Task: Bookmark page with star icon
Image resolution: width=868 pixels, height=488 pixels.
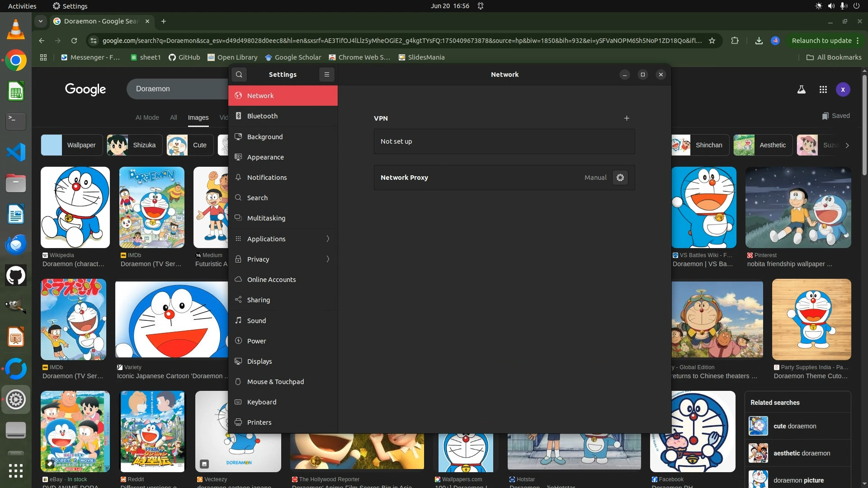Action: [x=712, y=41]
